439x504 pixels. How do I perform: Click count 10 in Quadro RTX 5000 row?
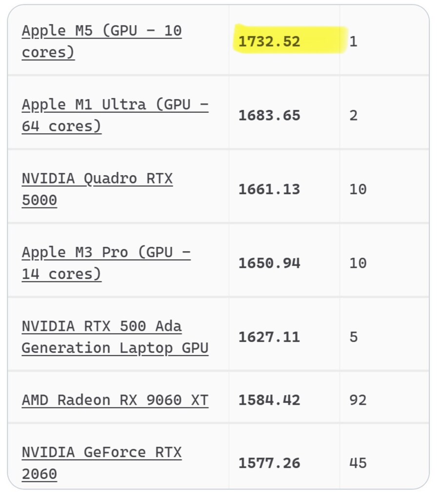click(x=358, y=189)
